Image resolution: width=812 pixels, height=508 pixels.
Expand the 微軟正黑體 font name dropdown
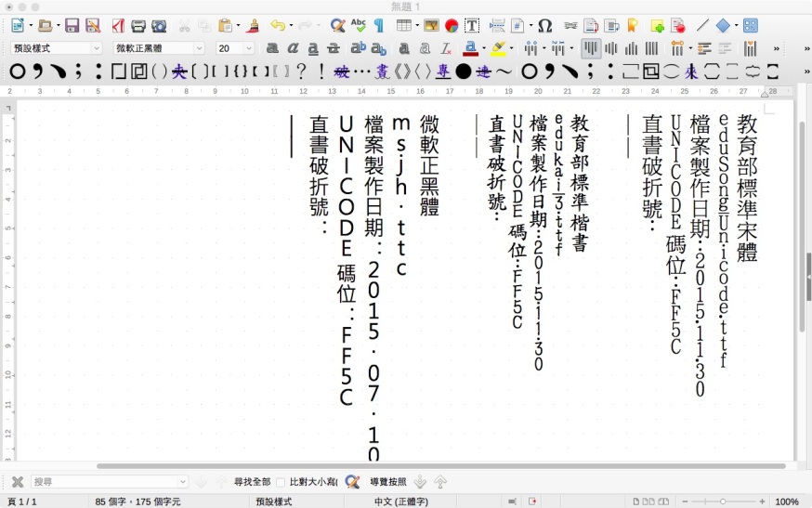click(199, 48)
